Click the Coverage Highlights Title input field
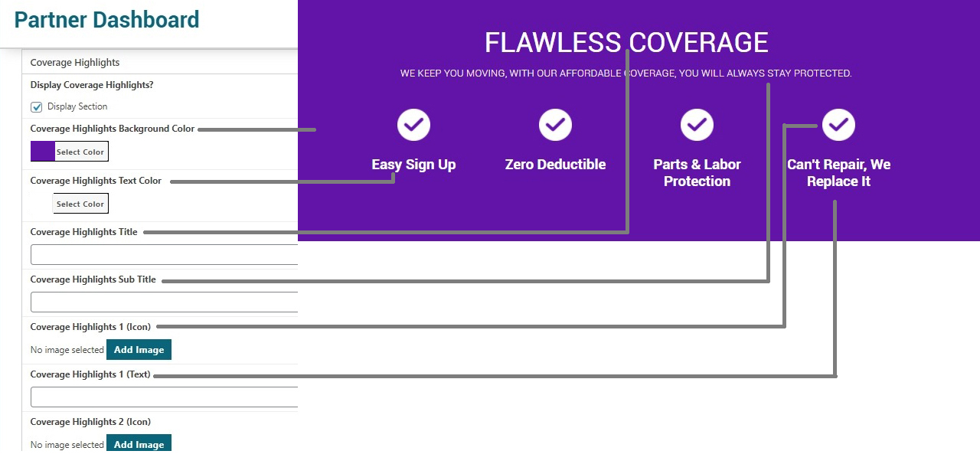This screenshot has height=464, width=980. click(x=164, y=255)
